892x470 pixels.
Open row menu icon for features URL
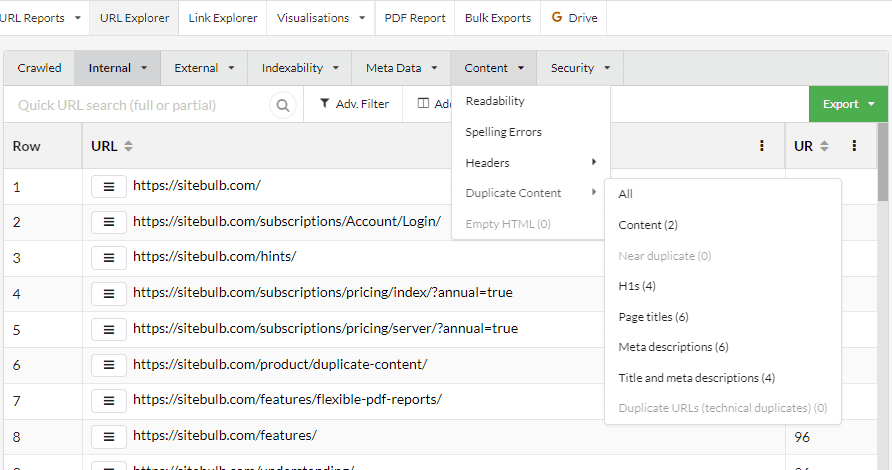point(109,436)
